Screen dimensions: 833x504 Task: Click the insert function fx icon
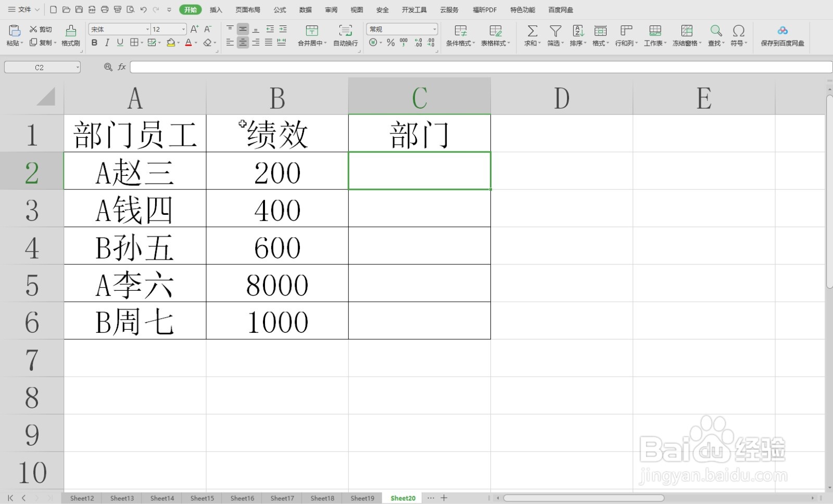122,67
